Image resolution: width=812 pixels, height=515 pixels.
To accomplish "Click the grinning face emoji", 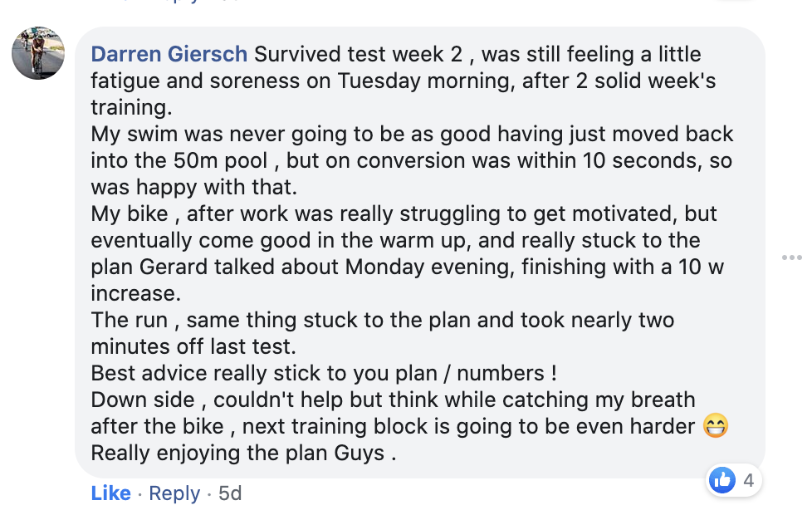I will 715,426.
